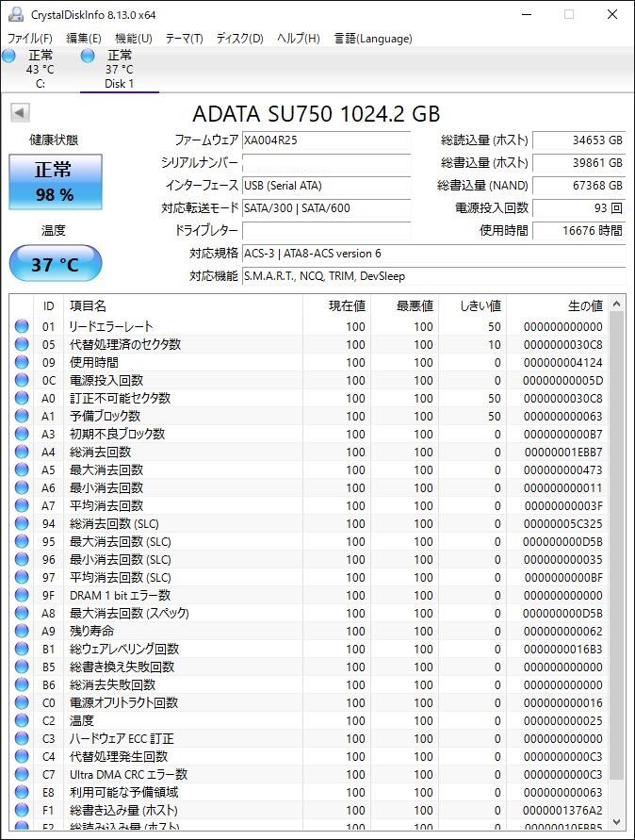The image size is (635, 840).
Task: Click the NAND writes value 67368 GB
Action: click(x=578, y=186)
